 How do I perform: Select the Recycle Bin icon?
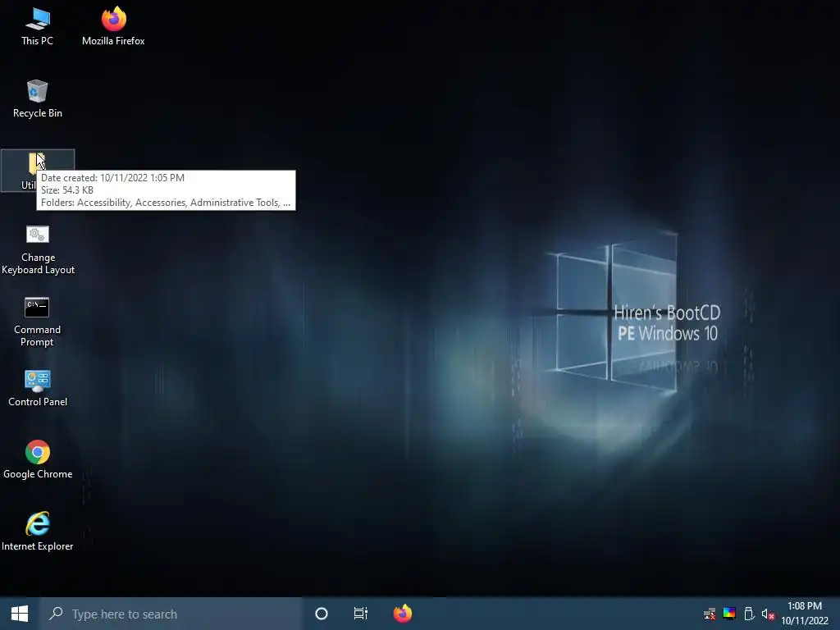tap(38, 99)
